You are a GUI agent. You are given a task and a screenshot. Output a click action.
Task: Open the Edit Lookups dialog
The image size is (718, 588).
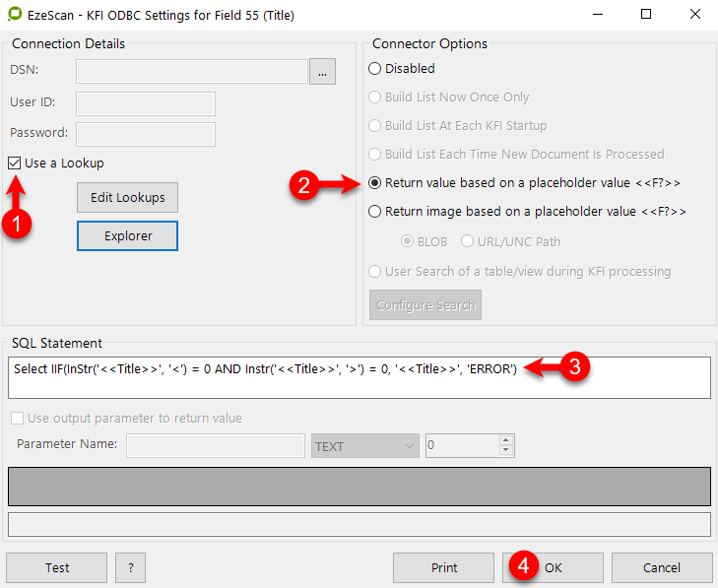[x=127, y=197]
